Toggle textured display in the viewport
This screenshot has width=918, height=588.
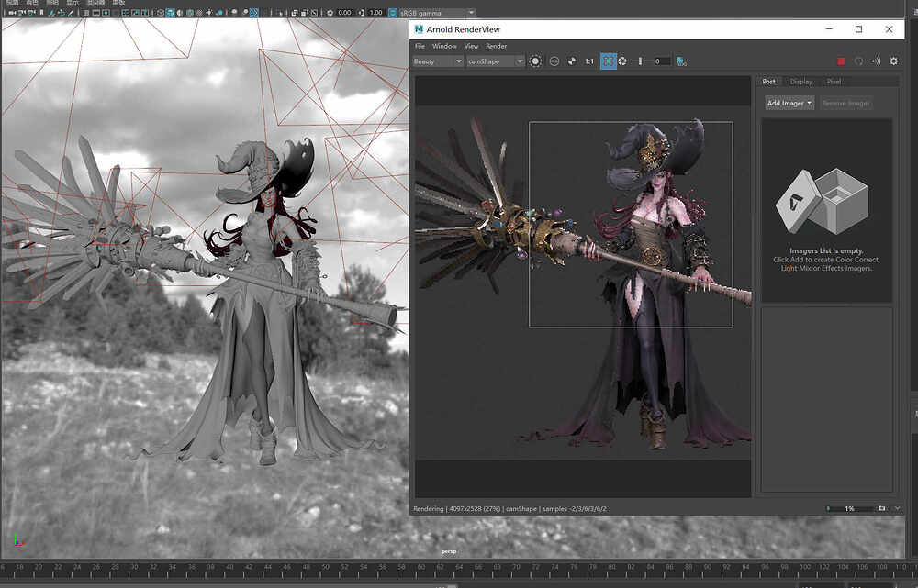[x=199, y=12]
